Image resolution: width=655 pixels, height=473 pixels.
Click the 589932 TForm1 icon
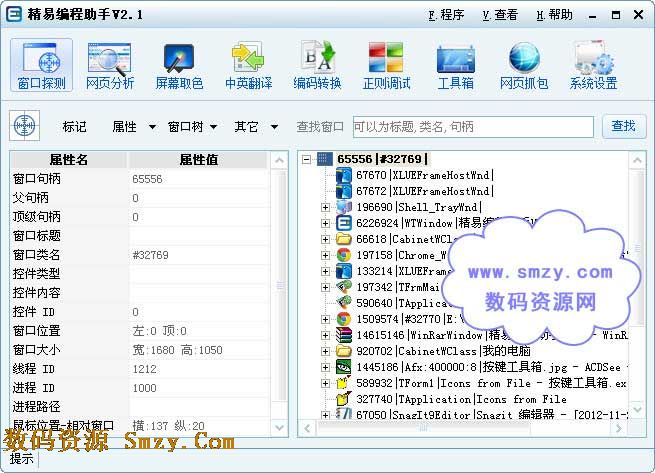[343, 383]
